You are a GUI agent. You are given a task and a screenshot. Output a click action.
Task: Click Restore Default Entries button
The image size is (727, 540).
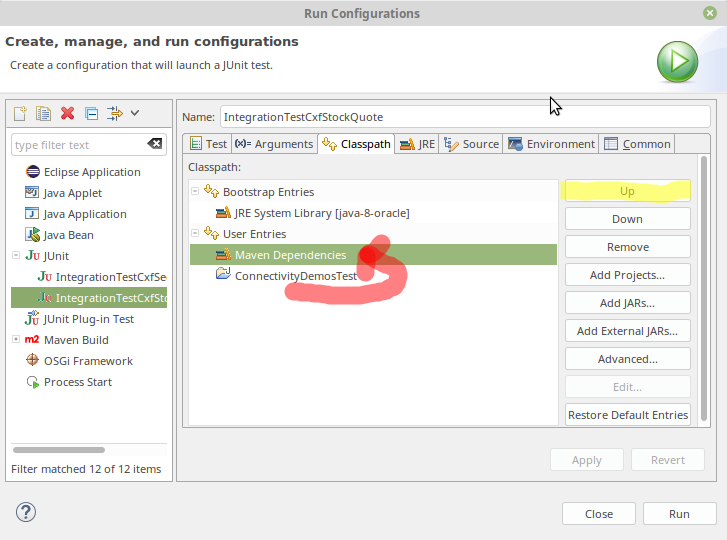pyautogui.click(x=627, y=415)
